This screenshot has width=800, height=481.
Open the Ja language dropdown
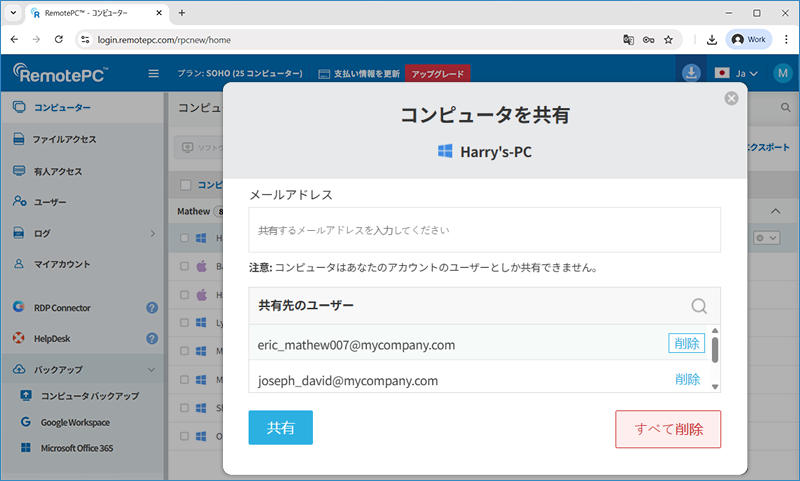pyautogui.click(x=736, y=73)
